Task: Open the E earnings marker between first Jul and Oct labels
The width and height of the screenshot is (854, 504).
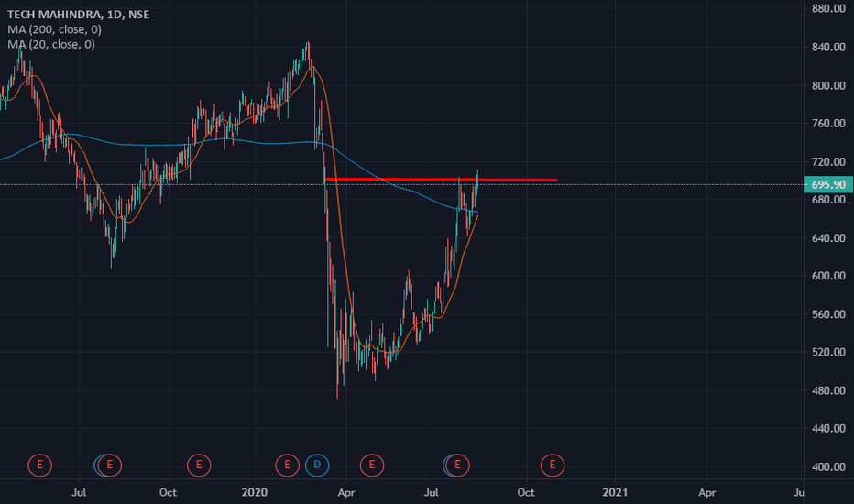Action: (x=109, y=465)
